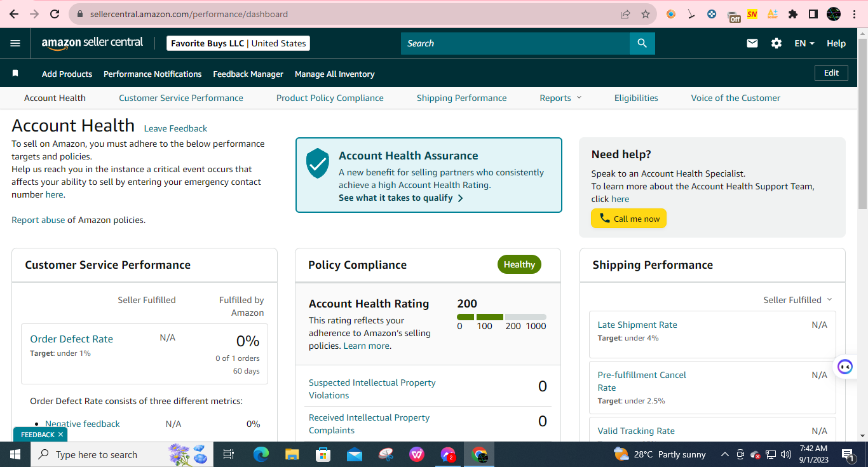Open the Product Policy Compliance tab
This screenshot has width=868, height=467.
click(x=330, y=98)
